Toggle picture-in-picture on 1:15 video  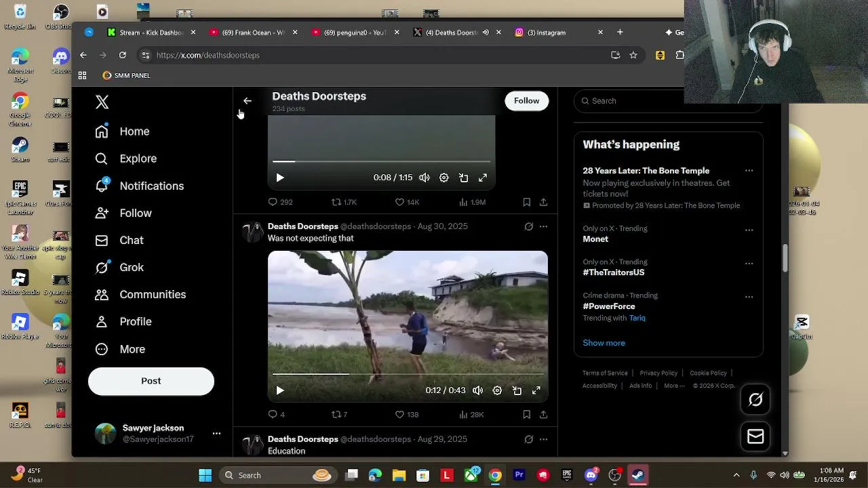(x=464, y=178)
